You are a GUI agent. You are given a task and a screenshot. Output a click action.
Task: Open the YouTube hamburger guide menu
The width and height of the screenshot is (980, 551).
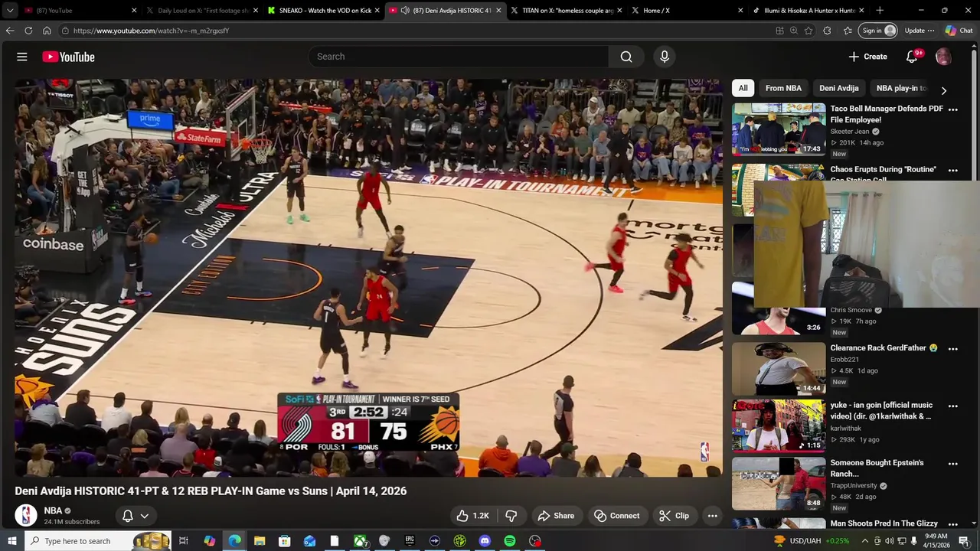[22, 57]
